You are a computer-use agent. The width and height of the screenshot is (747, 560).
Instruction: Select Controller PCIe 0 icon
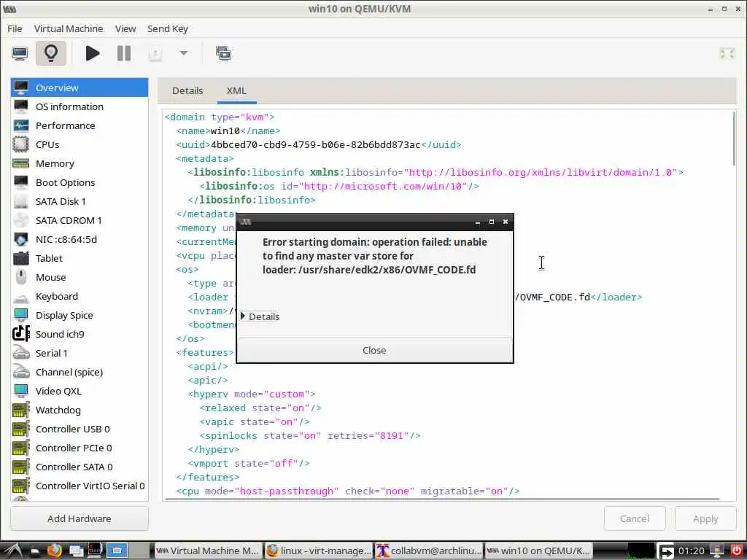(20, 448)
